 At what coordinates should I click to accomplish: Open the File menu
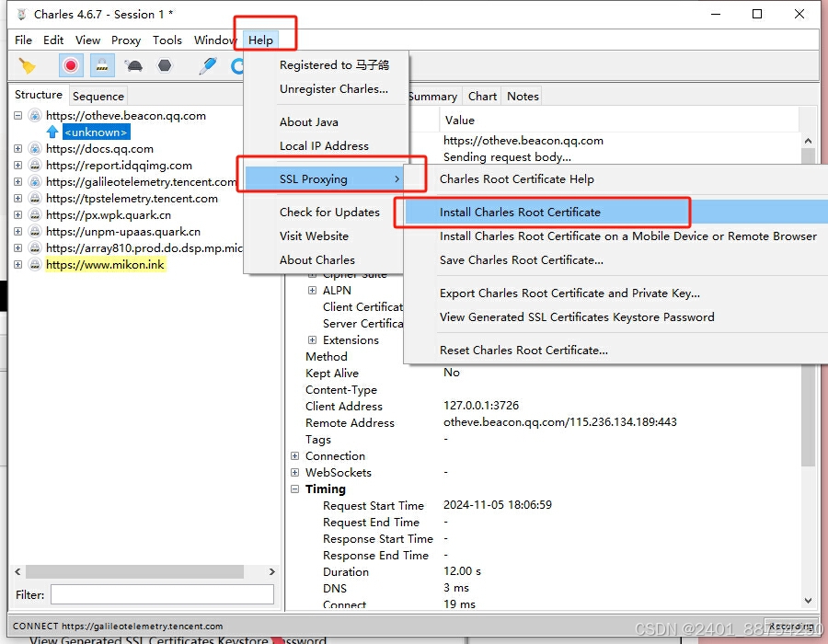[23, 40]
